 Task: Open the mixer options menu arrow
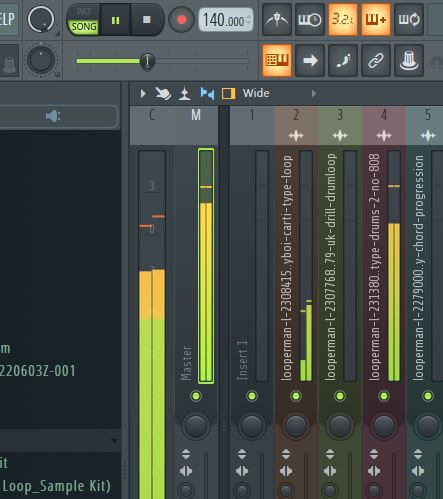point(143,94)
